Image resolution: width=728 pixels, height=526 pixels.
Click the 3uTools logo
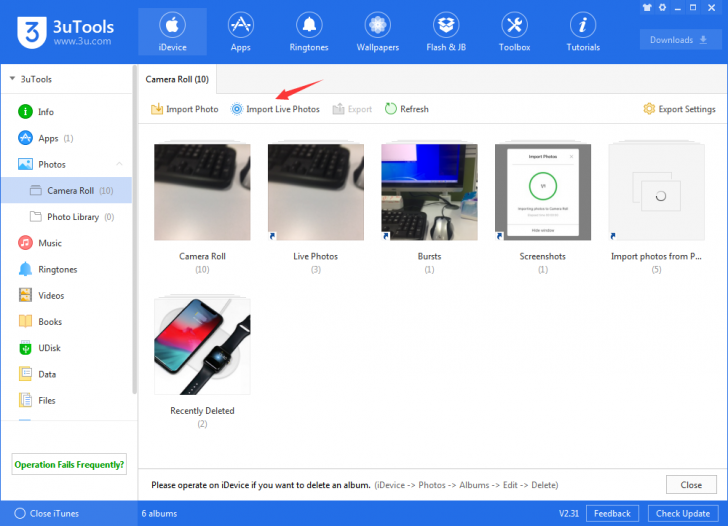point(65,32)
